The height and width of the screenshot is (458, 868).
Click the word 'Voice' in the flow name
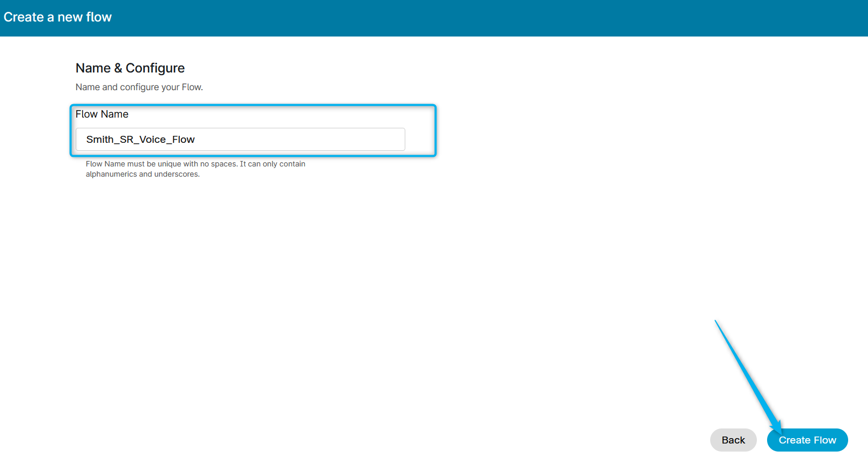coord(152,140)
